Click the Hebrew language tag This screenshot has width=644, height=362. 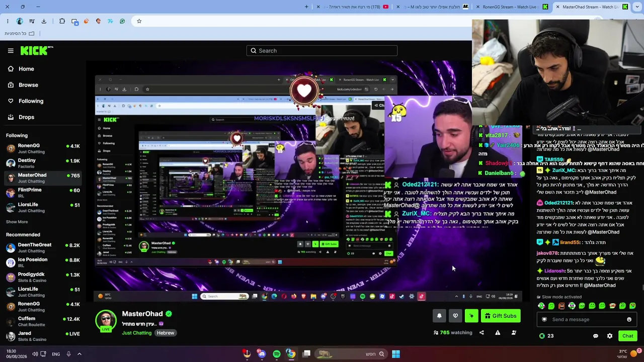165,333
